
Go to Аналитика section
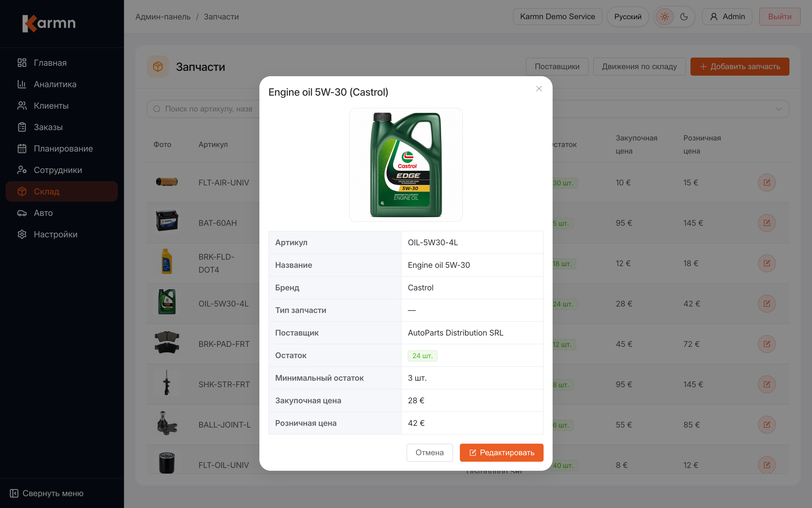tap(62, 84)
